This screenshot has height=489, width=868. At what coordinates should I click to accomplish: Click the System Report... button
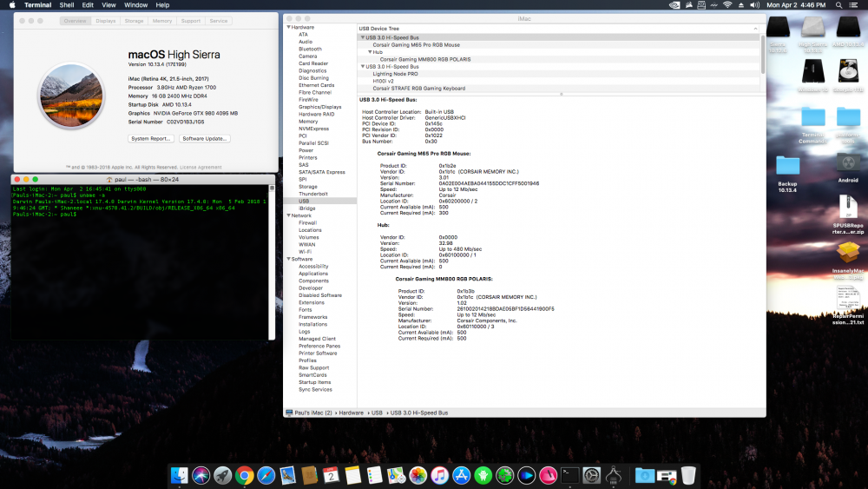pos(151,138)
